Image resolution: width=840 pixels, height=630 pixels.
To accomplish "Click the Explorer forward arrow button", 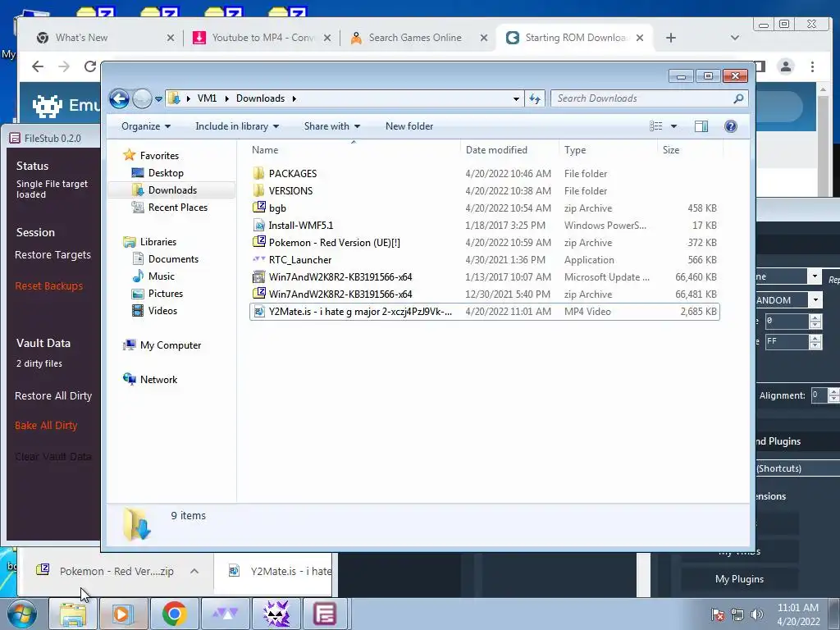I will 142,98.
